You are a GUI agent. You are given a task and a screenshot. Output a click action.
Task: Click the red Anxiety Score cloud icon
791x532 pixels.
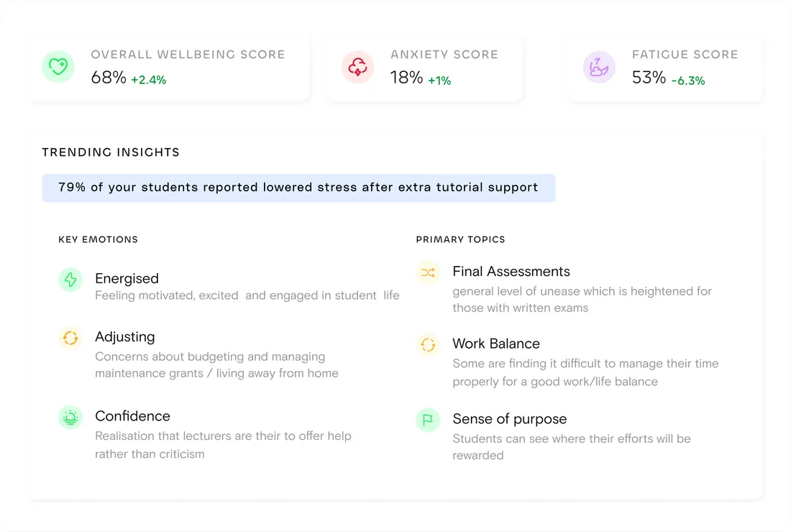[357, 67]
